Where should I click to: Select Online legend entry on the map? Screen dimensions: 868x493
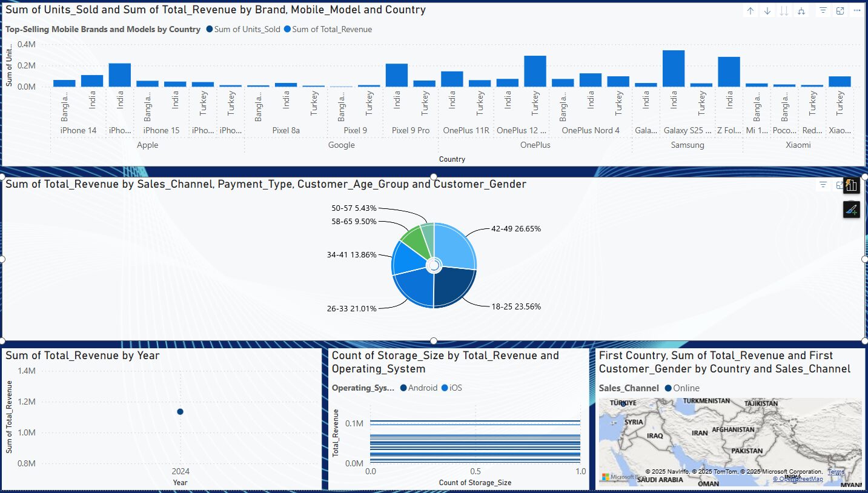pos(682,388)
